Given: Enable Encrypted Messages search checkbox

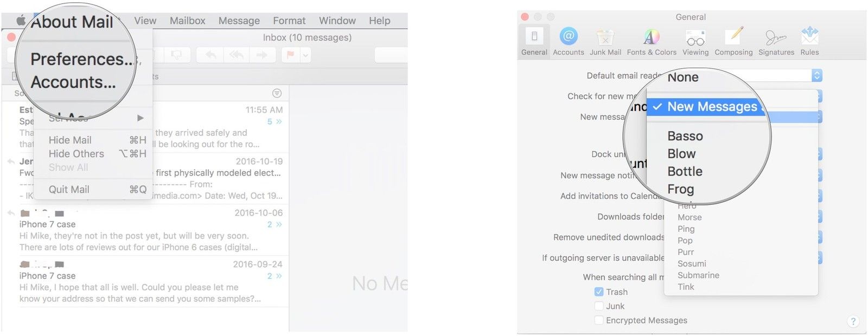Looking at the screenshot, I should 599,320.
